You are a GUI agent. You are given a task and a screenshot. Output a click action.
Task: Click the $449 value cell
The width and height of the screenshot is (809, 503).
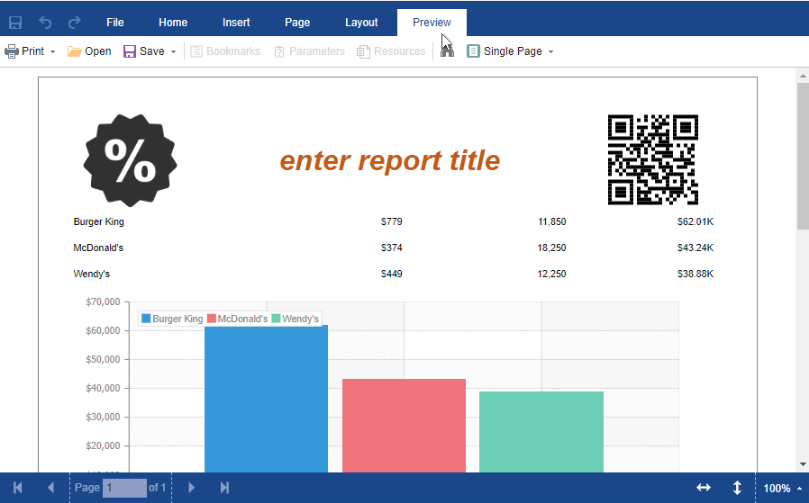pos(392,273)
